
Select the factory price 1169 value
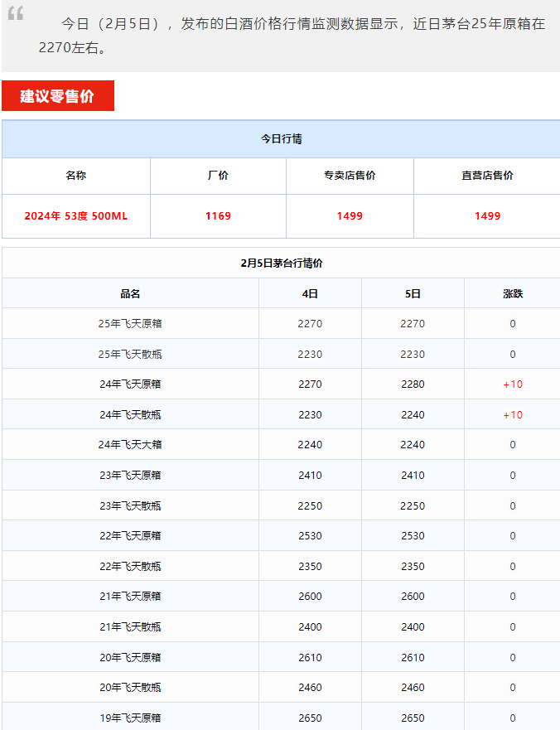pyautogui.click(x=218, y=216)
